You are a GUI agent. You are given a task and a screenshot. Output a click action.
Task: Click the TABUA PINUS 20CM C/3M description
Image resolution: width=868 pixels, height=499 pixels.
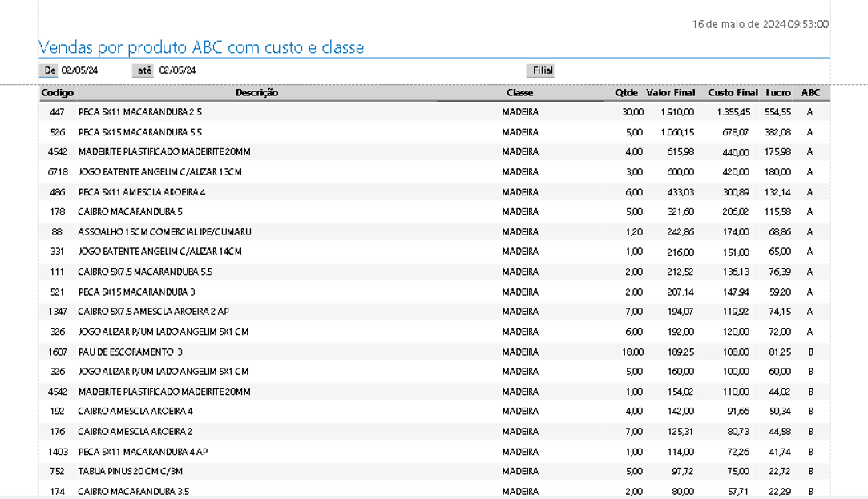pyautogui.click(x=128, y=471)
